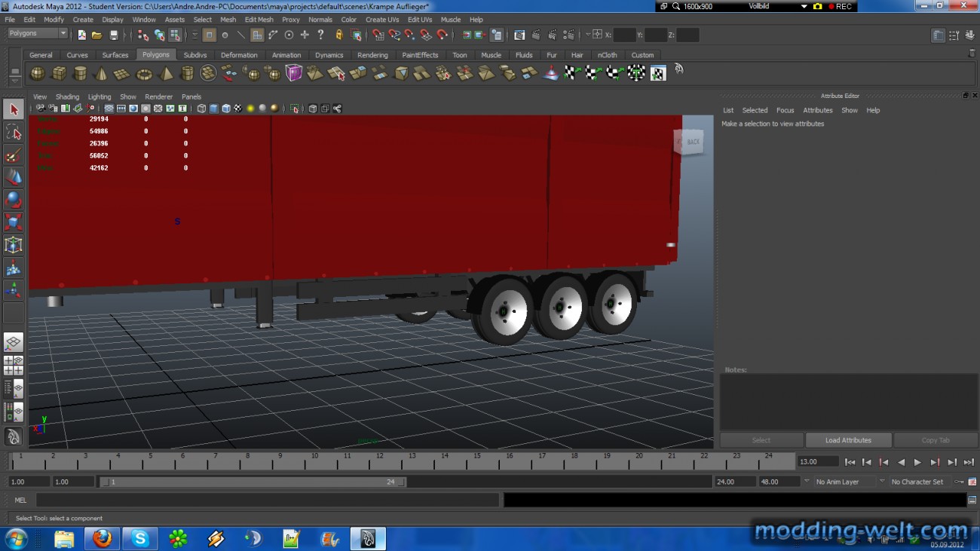Open the Attribute Editor Focus menu
980x551 pixels.
tap(786, 110)
